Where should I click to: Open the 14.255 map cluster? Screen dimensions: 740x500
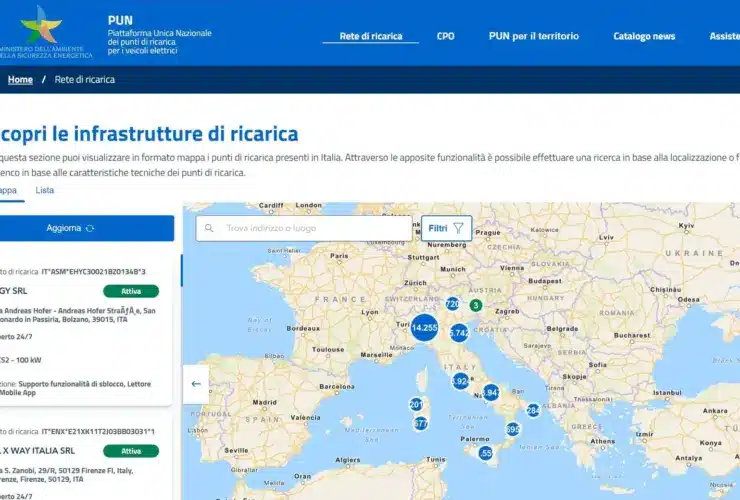point(424,327)
